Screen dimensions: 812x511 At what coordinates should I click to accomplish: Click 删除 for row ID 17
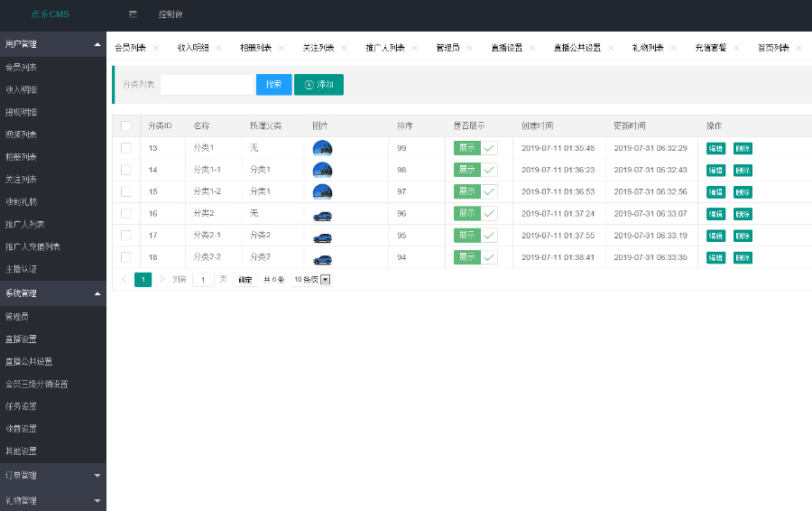pyautogui.click(x=743, y=236)
